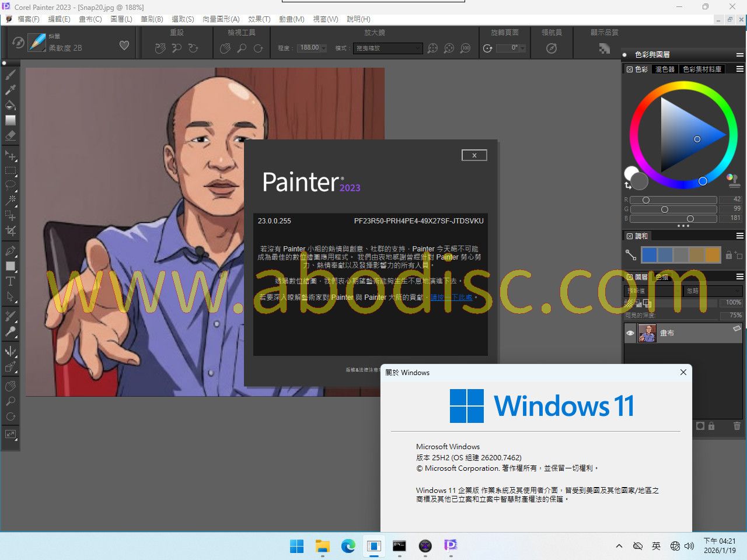747x560 pixels.
Task: Swap main and additional colors
Action: coord(628,185)
